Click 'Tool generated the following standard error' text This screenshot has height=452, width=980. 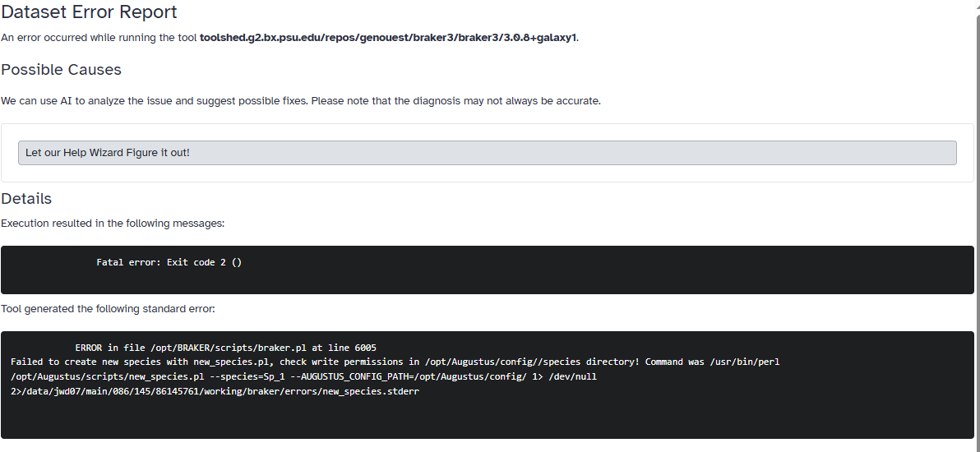[108, 309]
